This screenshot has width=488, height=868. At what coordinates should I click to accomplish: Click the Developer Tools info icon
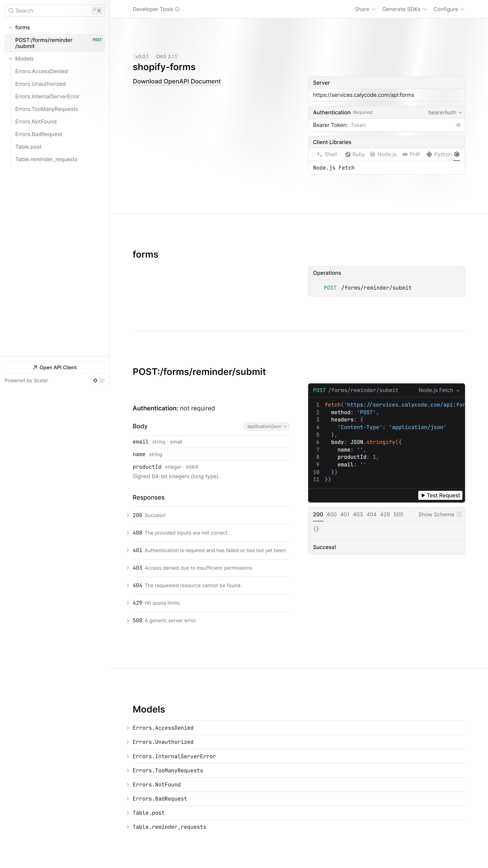177,10
